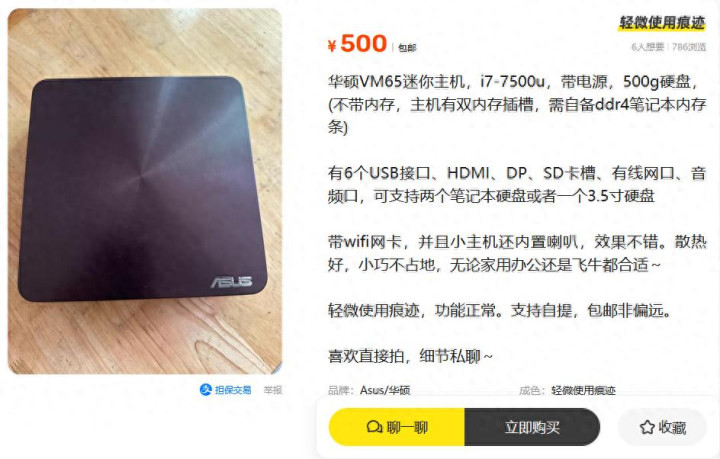Click the 6人想要 count
This screenshot has width=720, height=459.
pos(647,47)
